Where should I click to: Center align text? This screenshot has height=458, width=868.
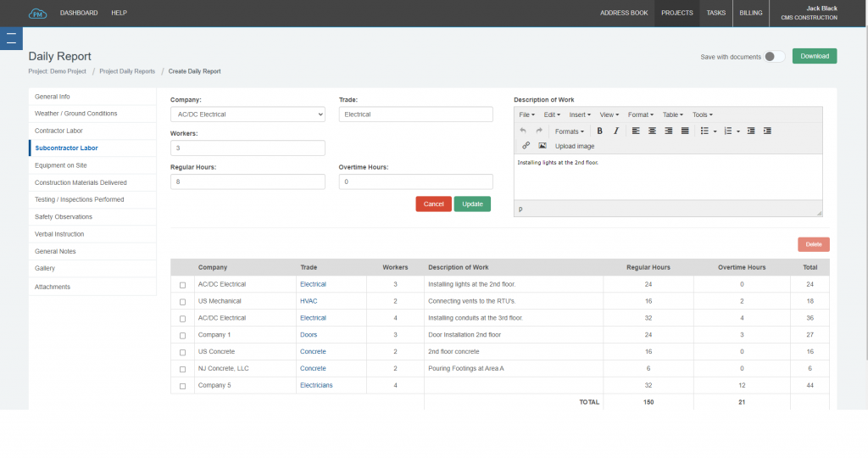click(652, 131)
